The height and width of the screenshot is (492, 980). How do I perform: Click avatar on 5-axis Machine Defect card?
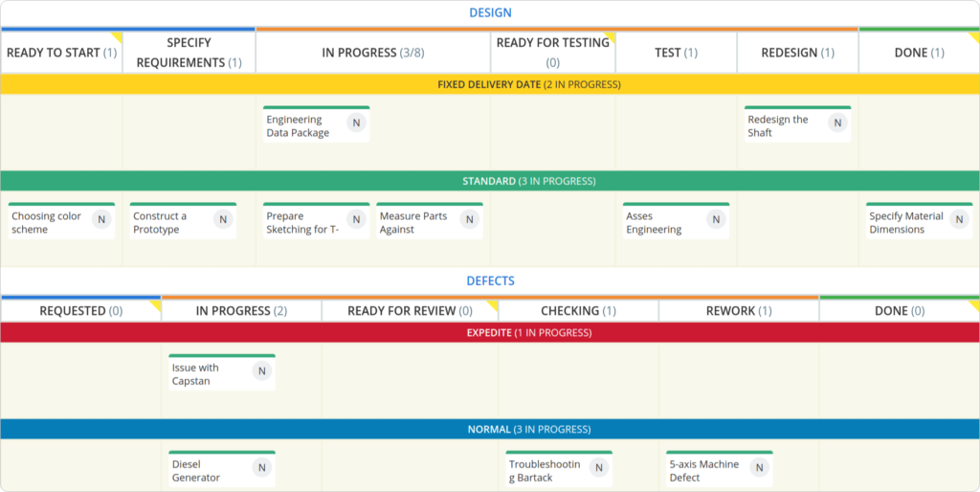tap(759, 467)
